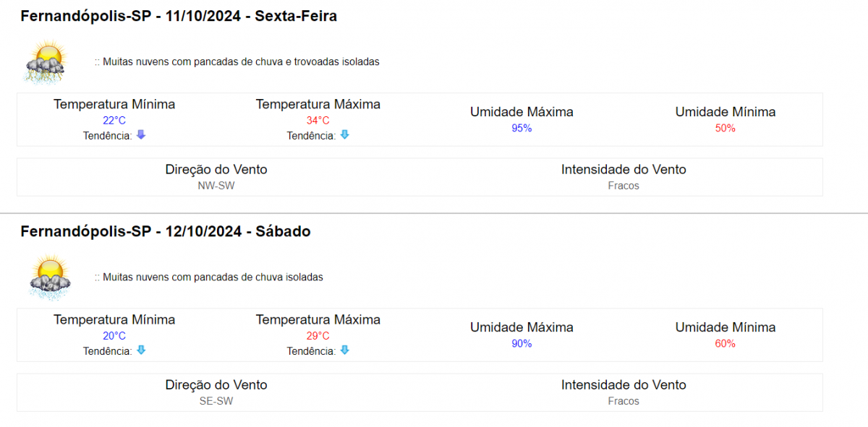Click the 90% Saturday maximum humidity

pos(522,343)
